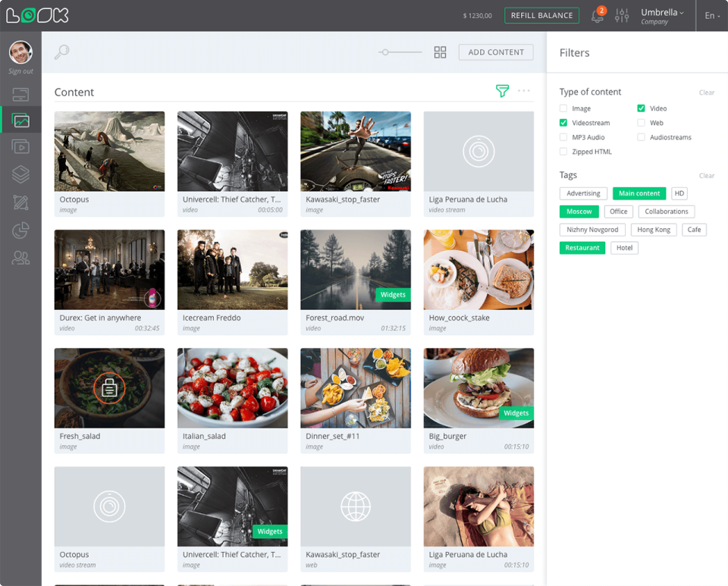Open the users icon in sidebar
Screen dimensions: 728x586
(20, 259)
